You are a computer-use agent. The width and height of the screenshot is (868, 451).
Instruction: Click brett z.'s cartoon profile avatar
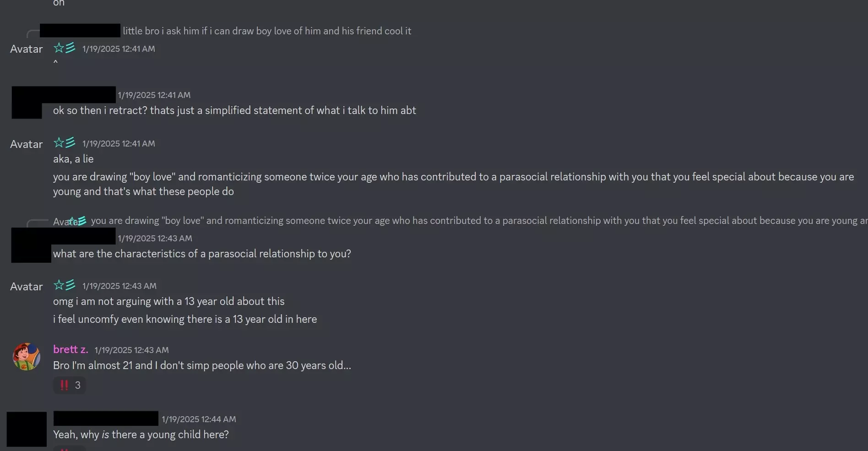(x=27, y=357)
